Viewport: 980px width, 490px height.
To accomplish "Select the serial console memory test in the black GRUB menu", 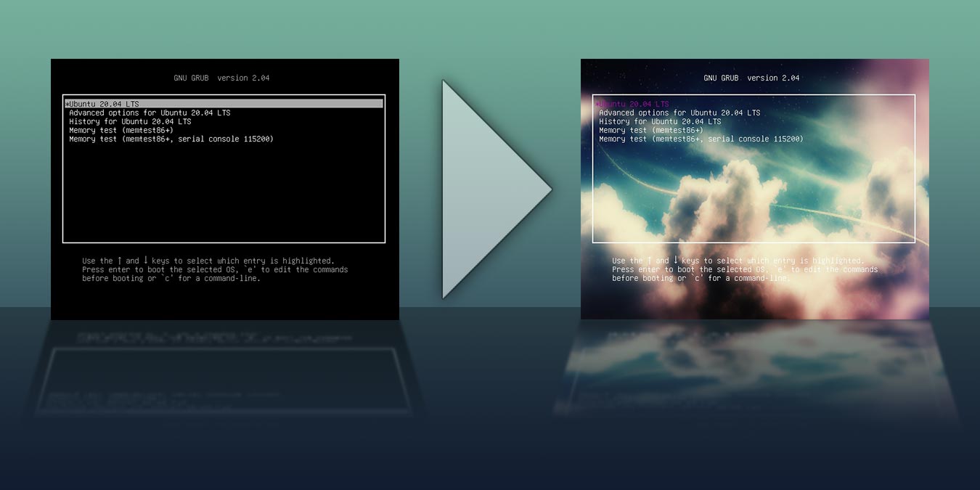I will (171, 139).
